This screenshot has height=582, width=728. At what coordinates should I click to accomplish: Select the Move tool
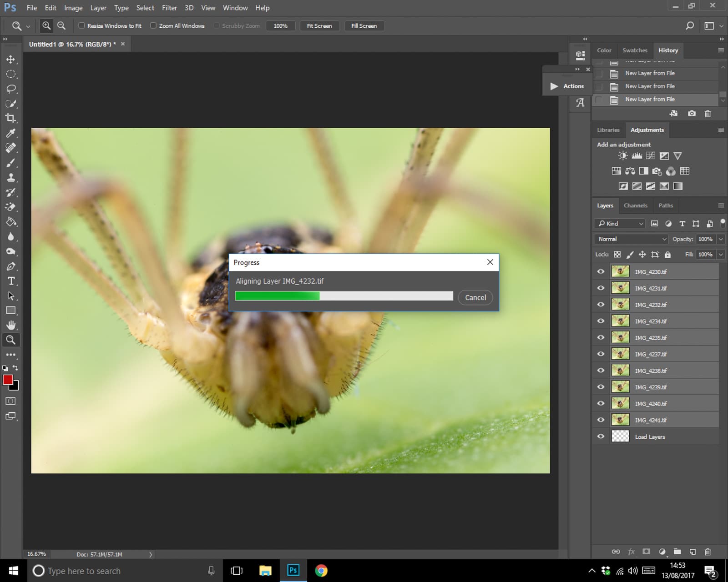(x=10, y=60)
